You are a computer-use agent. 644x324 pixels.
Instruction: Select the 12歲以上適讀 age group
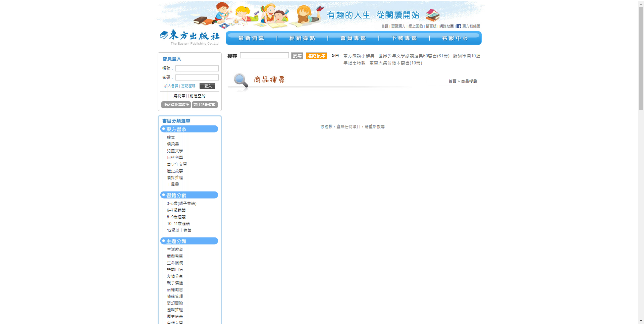(x=179, y=230)
